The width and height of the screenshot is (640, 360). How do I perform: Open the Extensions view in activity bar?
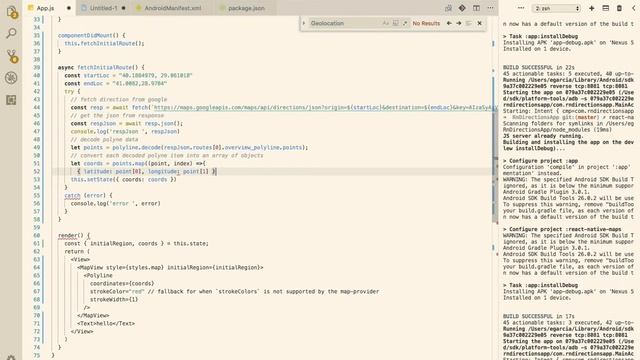11,100
